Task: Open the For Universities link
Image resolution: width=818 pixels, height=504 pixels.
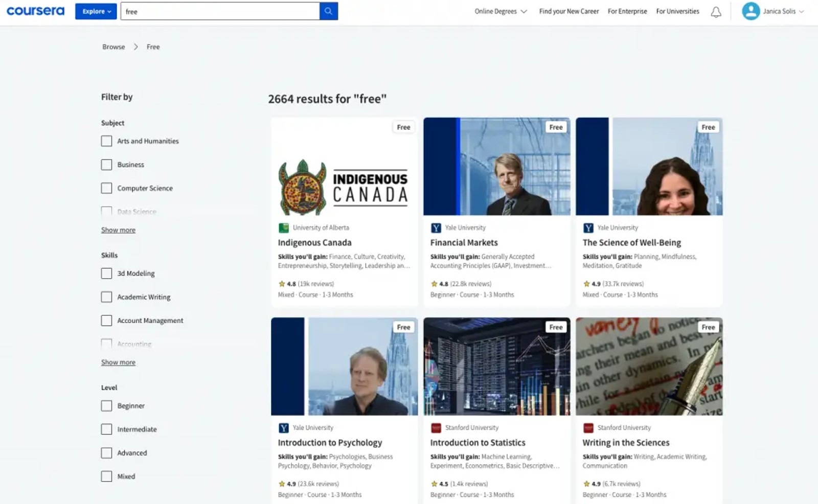Action: coord(677,11)
